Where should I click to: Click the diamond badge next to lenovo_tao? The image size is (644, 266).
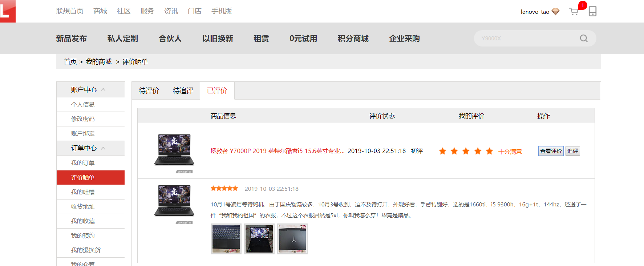pyautogui.click(x=555, y=12)
